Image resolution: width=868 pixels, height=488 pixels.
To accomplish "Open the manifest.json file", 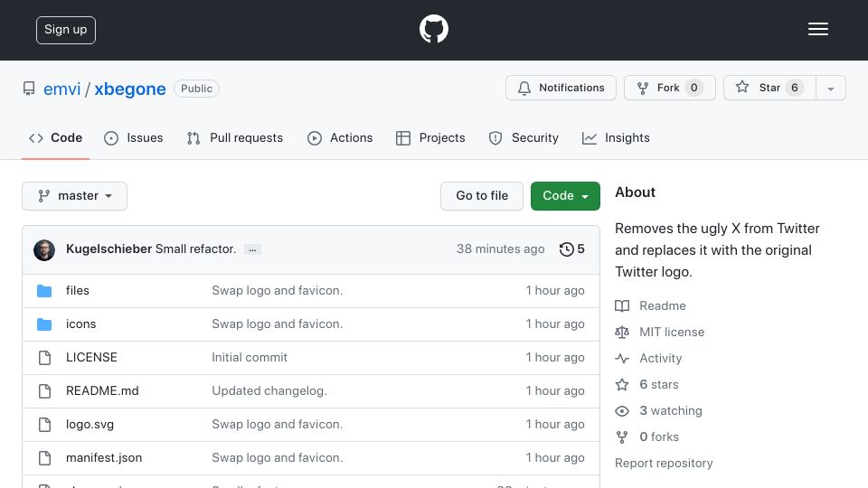I will click(104, 457).
